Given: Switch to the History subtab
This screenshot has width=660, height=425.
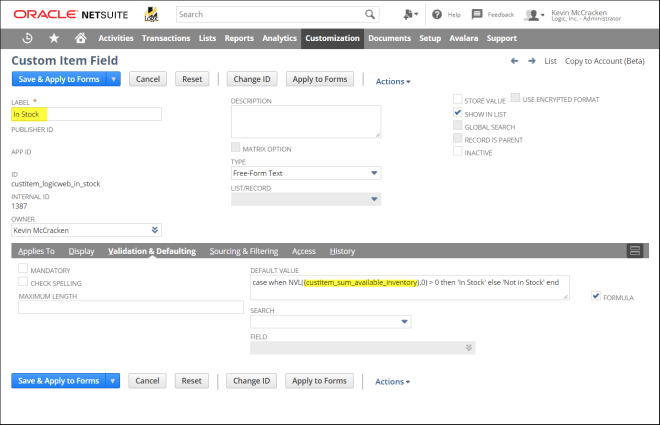Looking at the screenshot, I should pyautogui.click(x=342, y=251).
